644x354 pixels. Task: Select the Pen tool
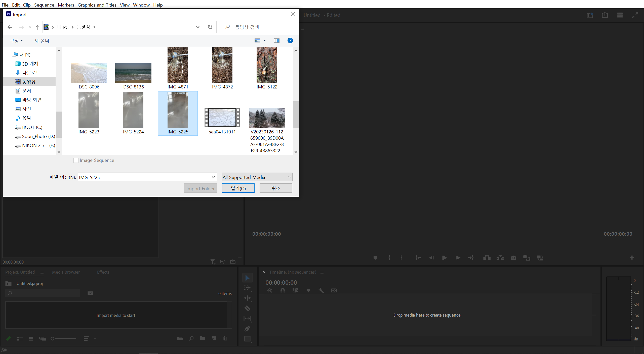pos(247,329)
